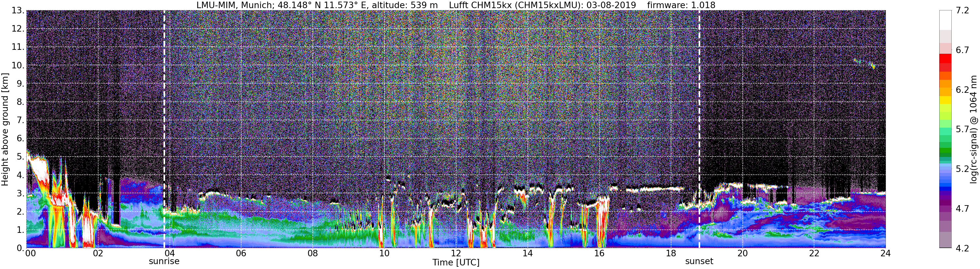Viewport: 980px width, 269px height.
Task: Click the y-axis tick label '1.'
Action: 21,230
